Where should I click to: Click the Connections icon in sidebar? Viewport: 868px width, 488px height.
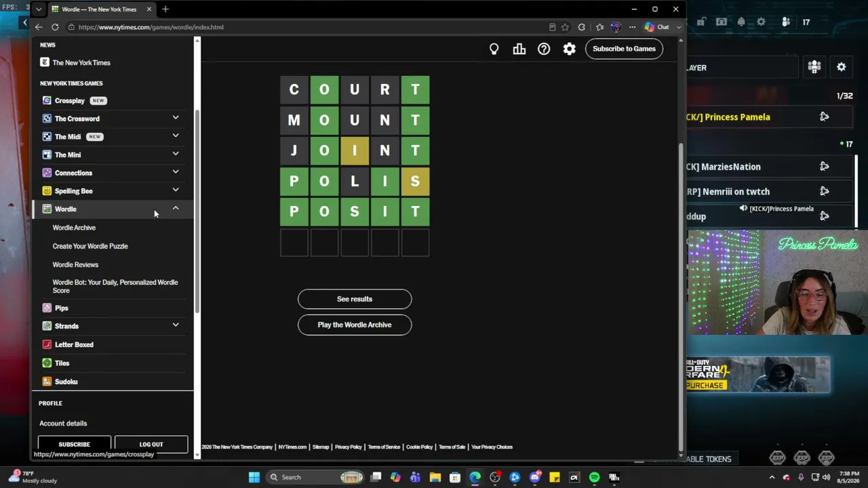[47, 173]
